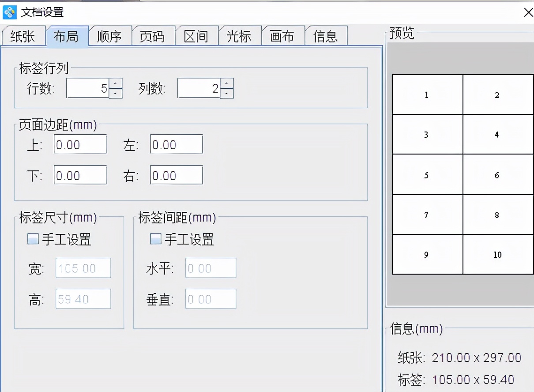Switch to the 纸张 tab
The width and height of the screenshot is (534, 392).
(x=23, y=37)
